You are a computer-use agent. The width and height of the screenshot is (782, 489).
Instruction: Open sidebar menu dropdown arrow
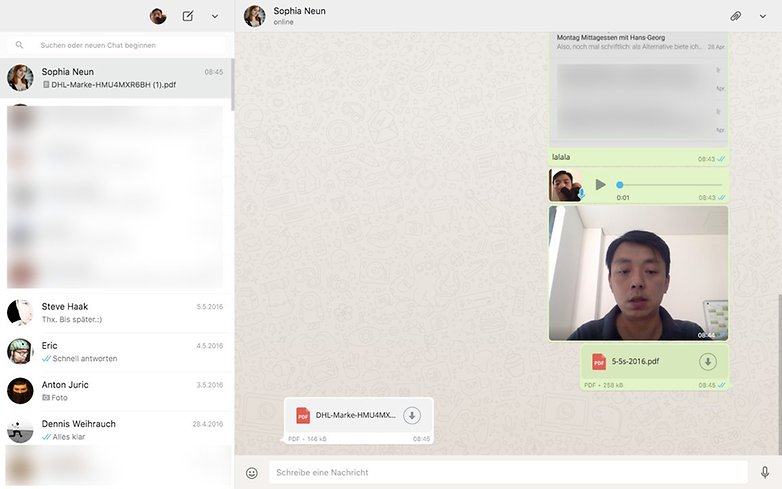point(214,16)
